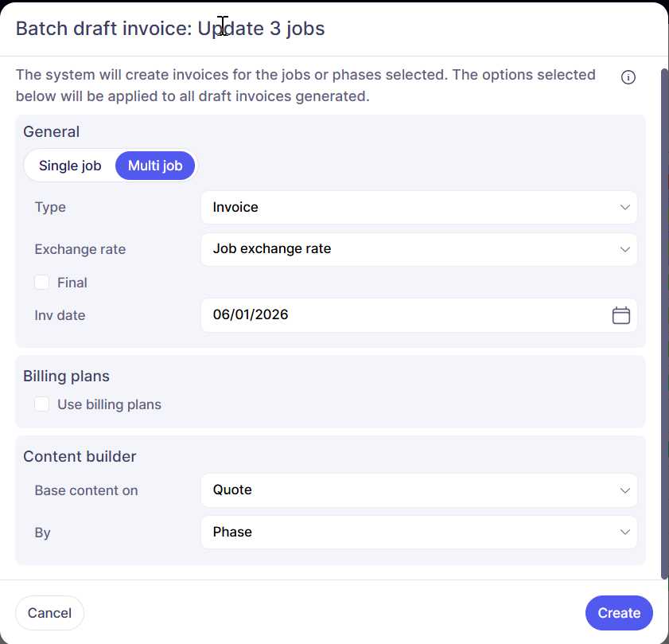Click the chevron arrow in Exchange rate field
The image size is (669, 644).
[624, 249]
